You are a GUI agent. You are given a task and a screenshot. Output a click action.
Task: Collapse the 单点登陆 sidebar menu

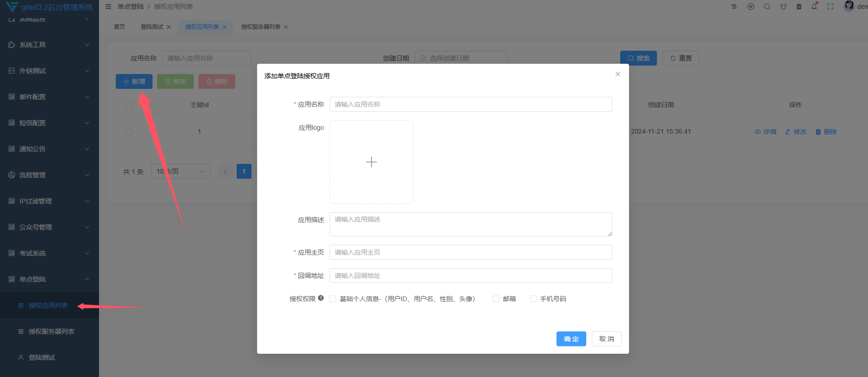[x=49, y=279]
